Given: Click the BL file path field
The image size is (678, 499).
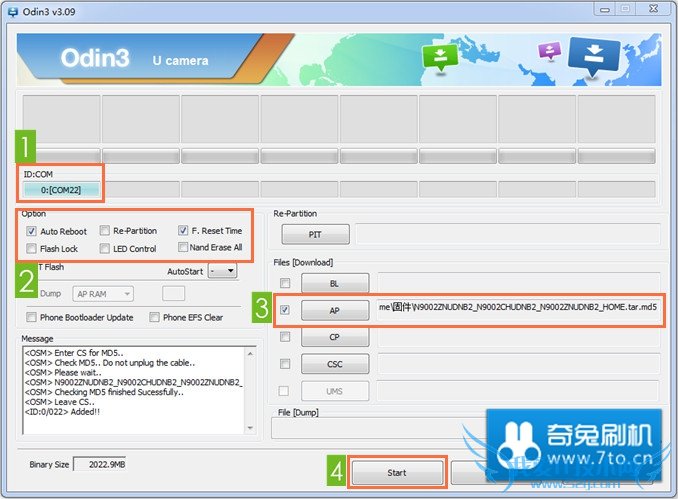Looking at the screenshot, I should (x=519, y=283).
